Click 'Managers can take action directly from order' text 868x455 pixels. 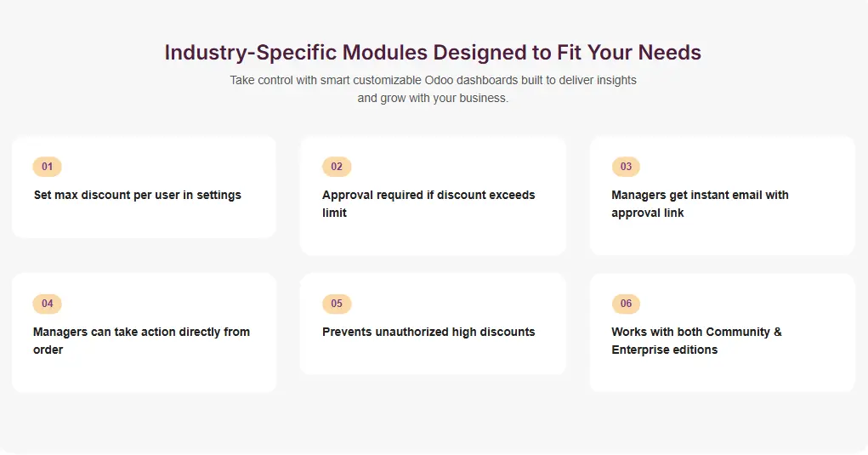pos(141,340)
